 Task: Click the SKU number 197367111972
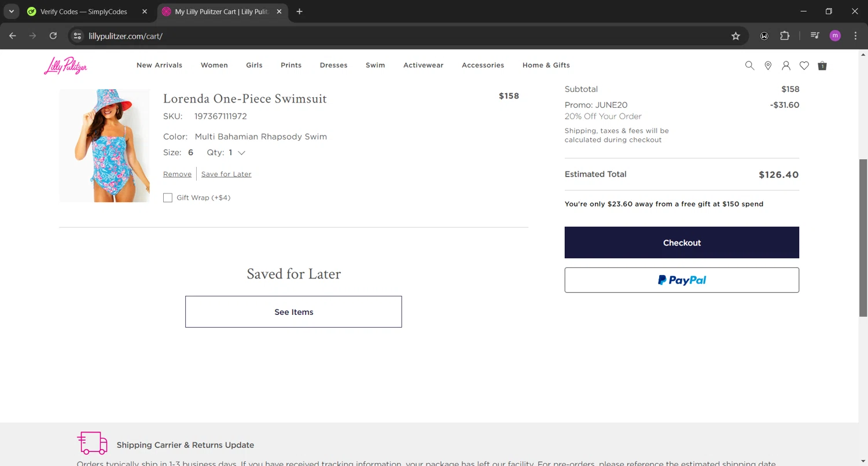(x=220, y=116)
